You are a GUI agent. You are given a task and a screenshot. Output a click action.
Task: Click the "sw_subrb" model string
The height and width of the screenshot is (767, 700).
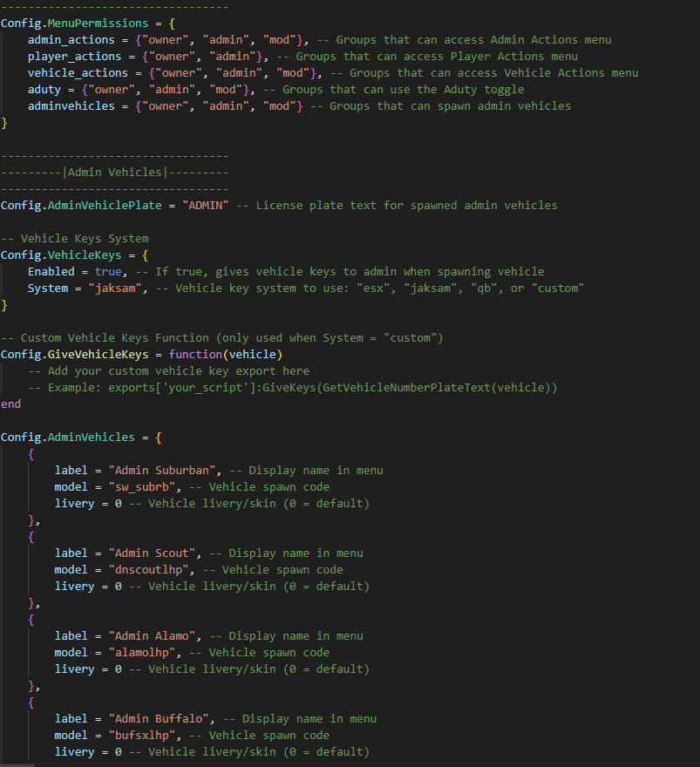(x=142, y=487)
